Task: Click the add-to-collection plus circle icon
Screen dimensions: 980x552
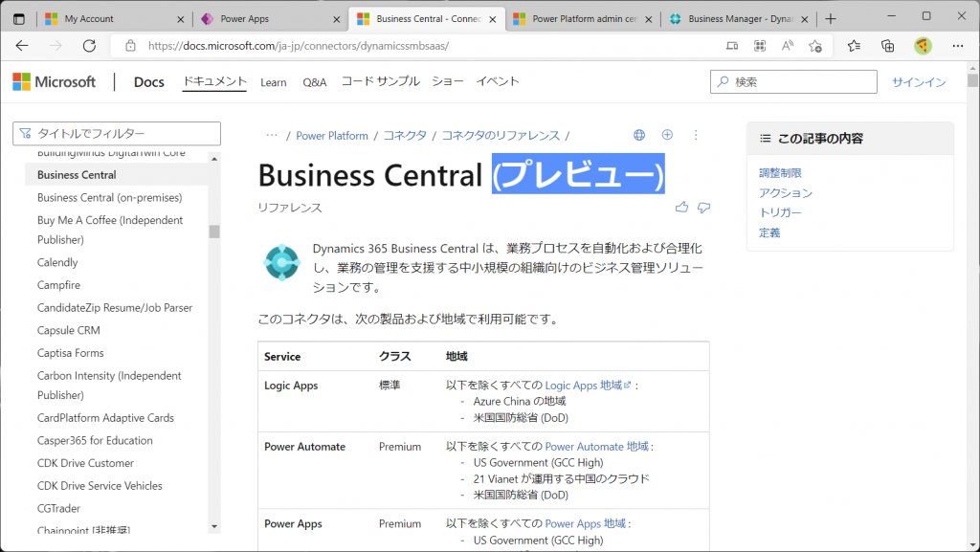Action: point(667,135)
